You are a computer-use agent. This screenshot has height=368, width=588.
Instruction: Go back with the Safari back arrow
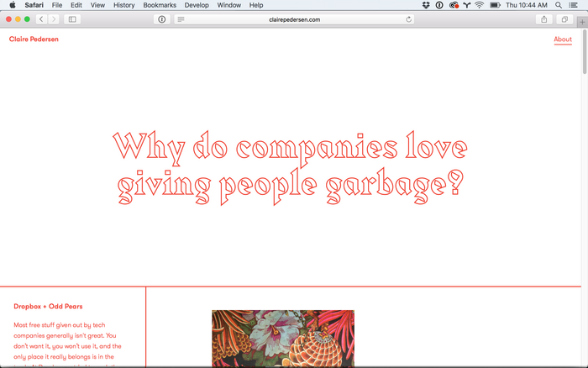42,19
